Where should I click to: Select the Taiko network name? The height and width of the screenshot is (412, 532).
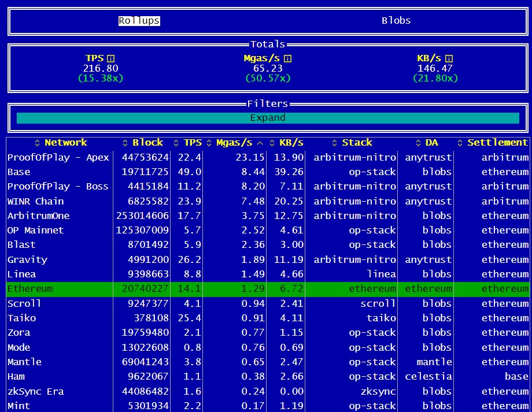coord(22,318)
